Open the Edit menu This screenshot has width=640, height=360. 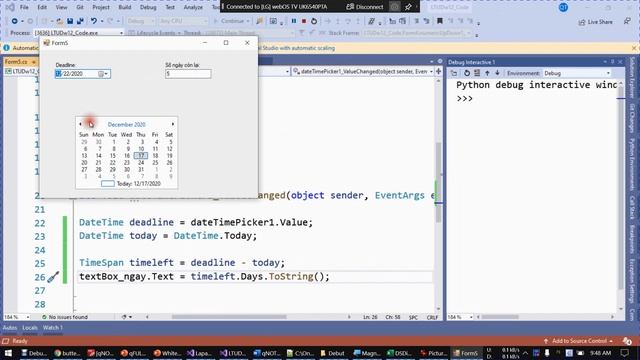tap(42, 7)
